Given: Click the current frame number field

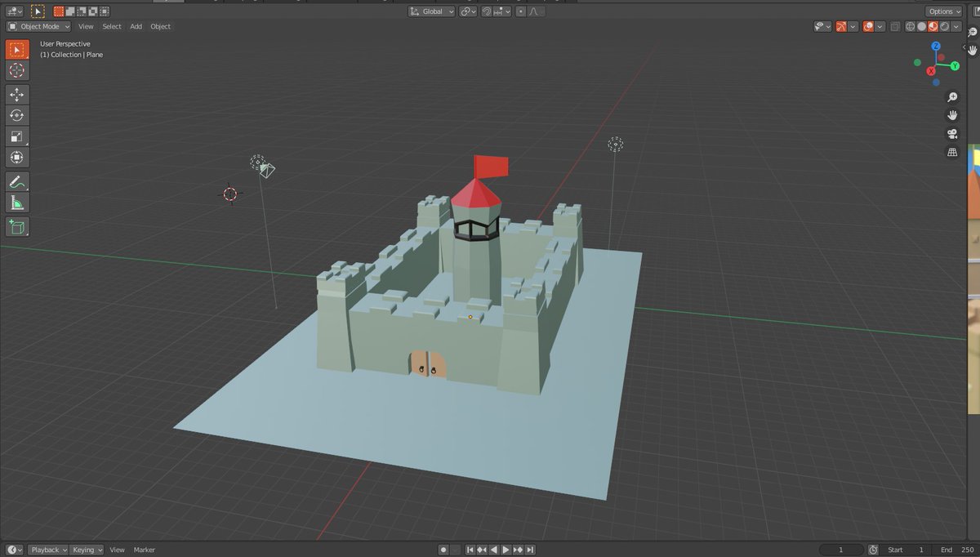Looking at the screenshot, I should point(840,549).
